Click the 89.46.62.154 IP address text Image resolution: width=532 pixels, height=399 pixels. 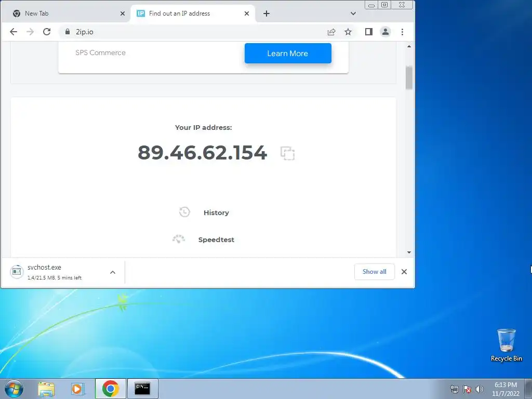tap(202, 152)
